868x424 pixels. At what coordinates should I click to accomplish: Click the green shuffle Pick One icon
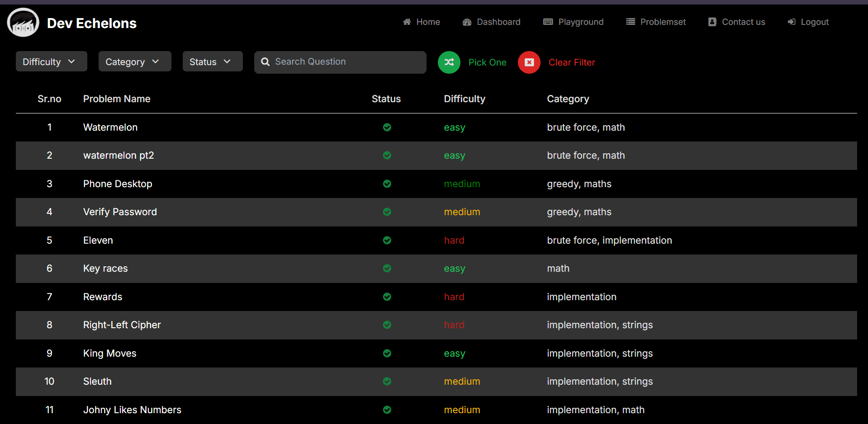(449, 62)
